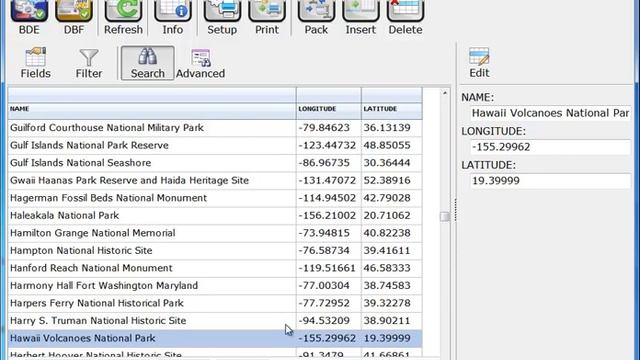Click longitude cell -73.94815
Screen dimensions: 640x360
[329, 233]
